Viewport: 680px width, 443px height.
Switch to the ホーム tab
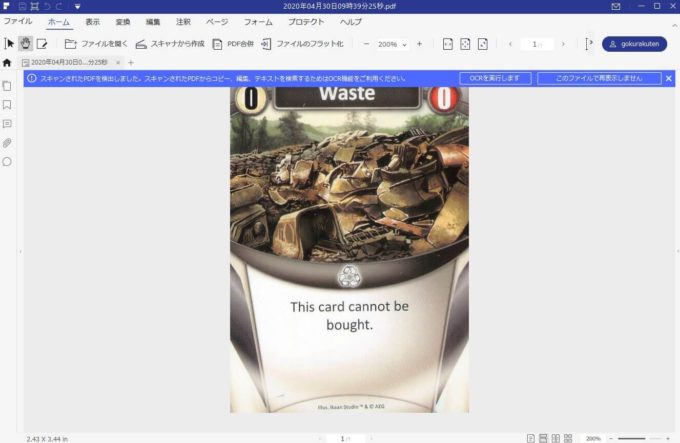point(59,22)
